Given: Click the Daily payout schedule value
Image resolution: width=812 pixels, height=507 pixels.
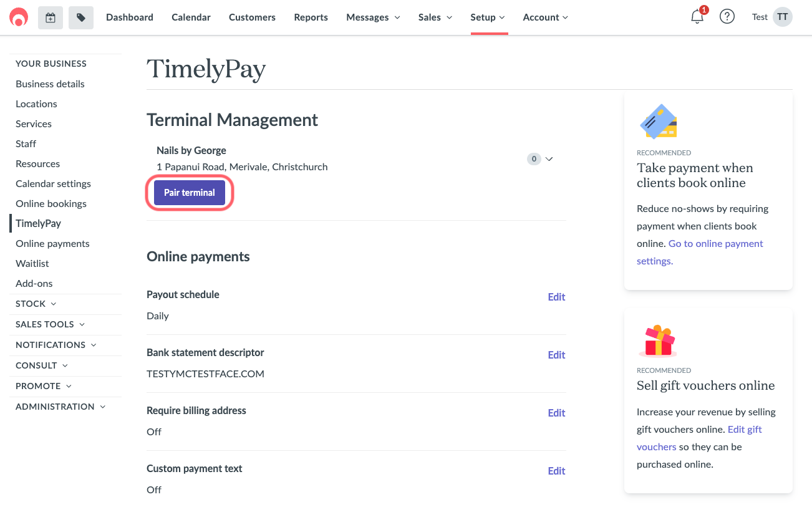Looking at the screenshot, I should pyautogui.click(x=158, y=316).
